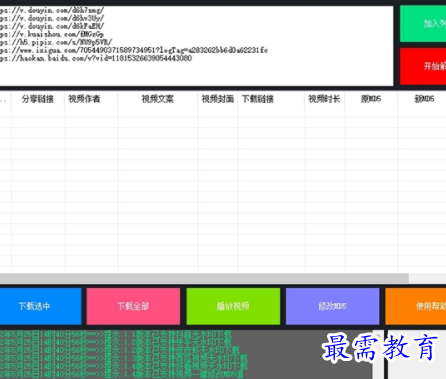Click the 视频文案 column header
This screenshot has width=446, height=379.
158,99
